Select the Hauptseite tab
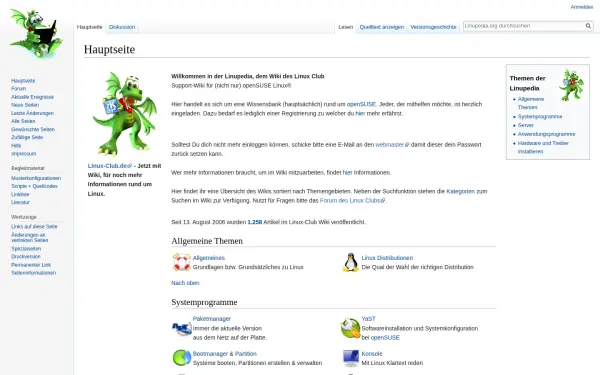The height and width of the screenshot is (375, 600). coord(90,27)
